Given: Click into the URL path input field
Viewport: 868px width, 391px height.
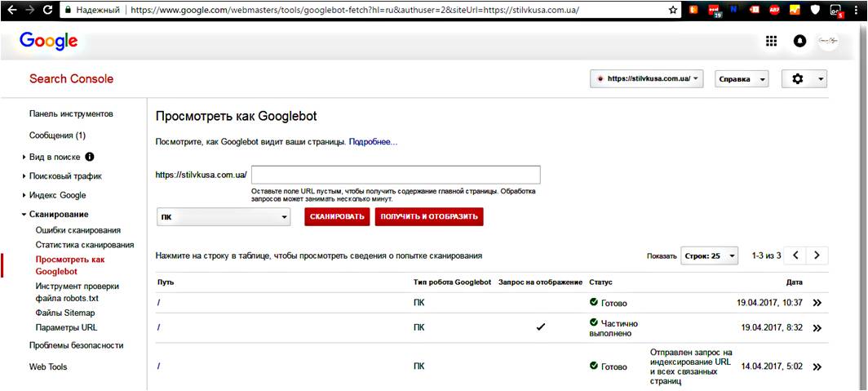Looking at the screenshot, I should (396, 175).
